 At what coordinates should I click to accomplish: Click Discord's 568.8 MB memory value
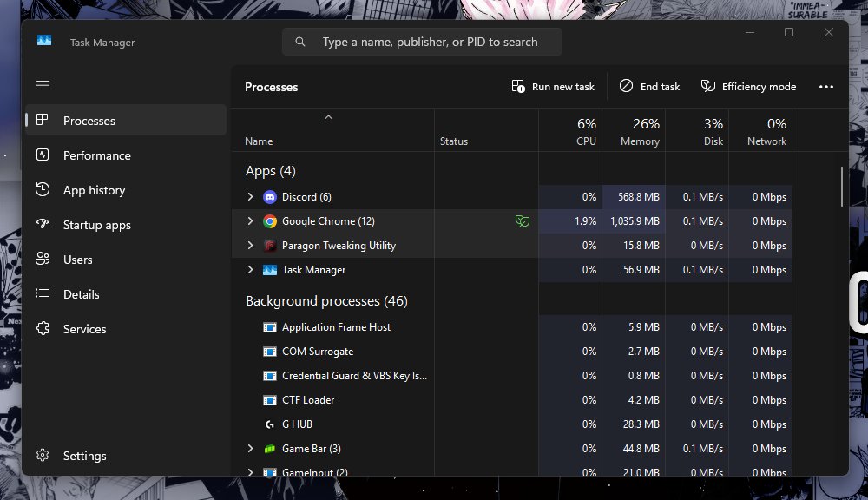(639, 197)
